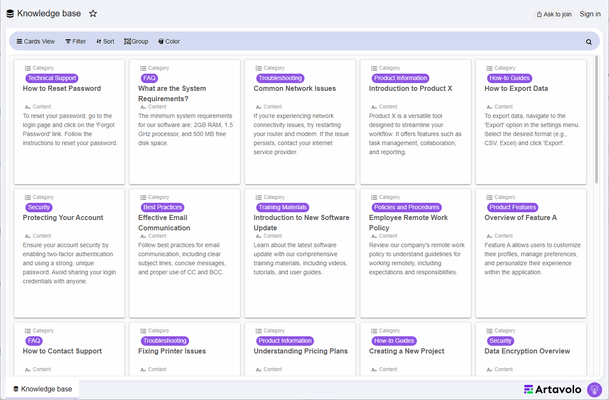Viewport: 609px width, 400px height.
Task: Click the Training Materials category tag
Action: (282, 207)
